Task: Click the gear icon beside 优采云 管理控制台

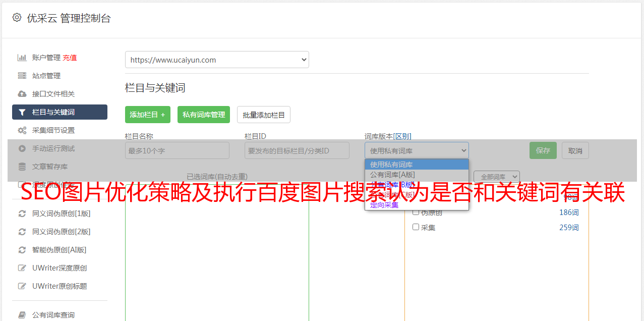Action: point(17,18)
